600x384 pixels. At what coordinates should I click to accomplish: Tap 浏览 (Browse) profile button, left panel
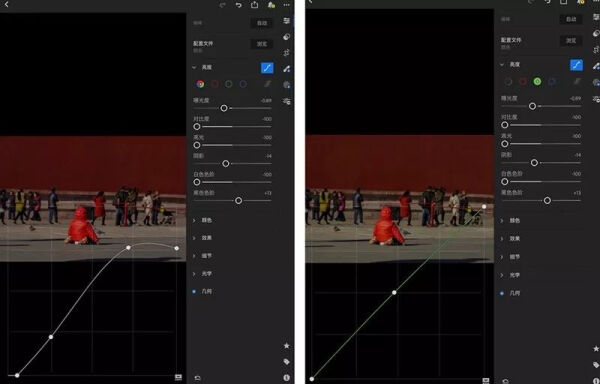click(262, 44)
